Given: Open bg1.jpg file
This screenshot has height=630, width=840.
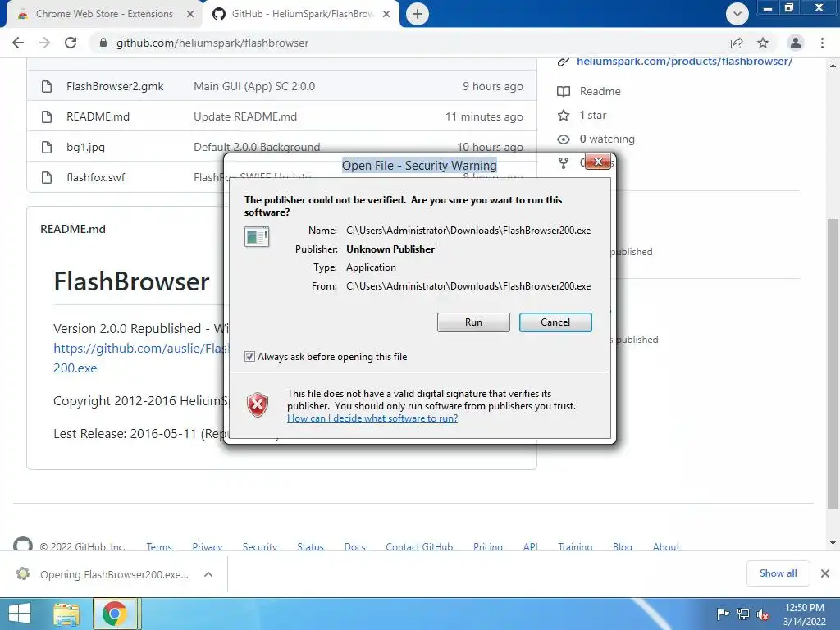Looking at the screenshot, I should 85,148.
